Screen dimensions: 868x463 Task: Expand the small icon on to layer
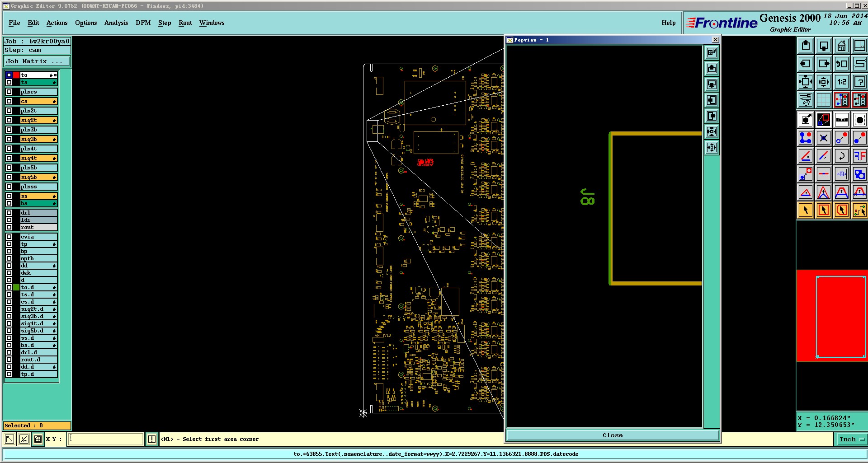click(55, 75)
